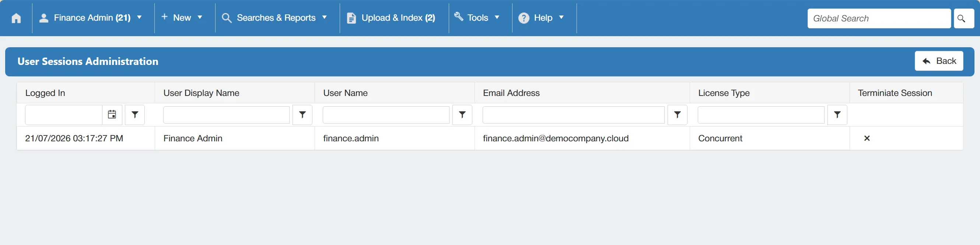Screen dimensions: 980x245
Task: Expand the Tools dropdown arrow
Action: [x=497, y=18]
